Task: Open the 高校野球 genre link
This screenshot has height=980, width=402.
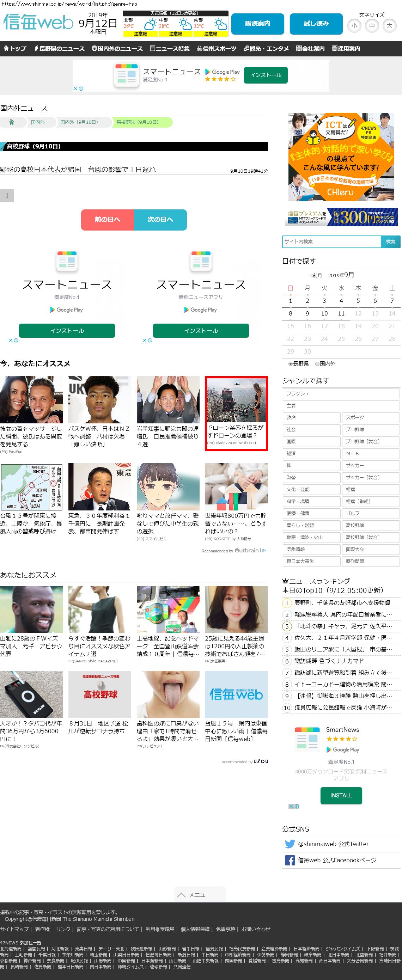Action: coord(370,525)
